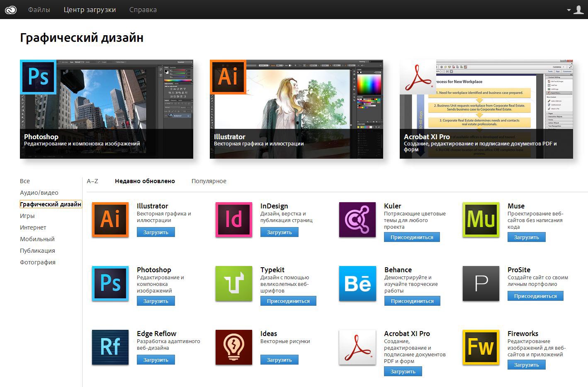Switch to Популярное tab
588x387 pixels.
click(209, 181)
